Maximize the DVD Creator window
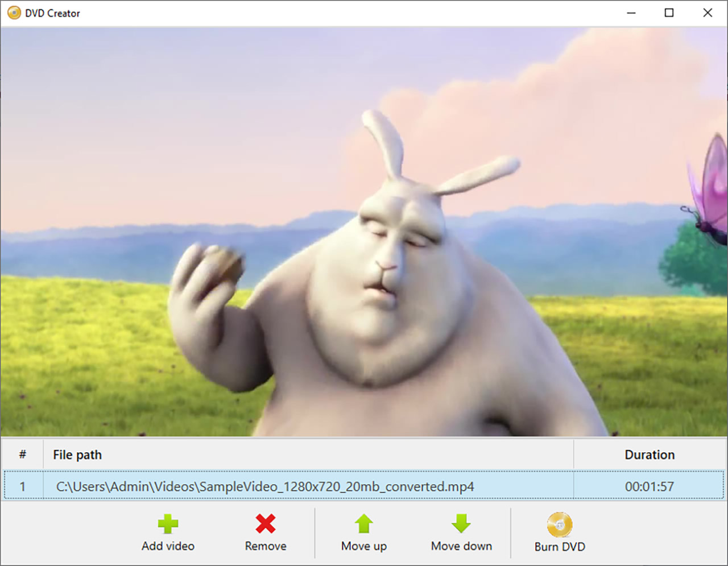The width and height of the screenshot is (728, 566). [x=669, y=13]
